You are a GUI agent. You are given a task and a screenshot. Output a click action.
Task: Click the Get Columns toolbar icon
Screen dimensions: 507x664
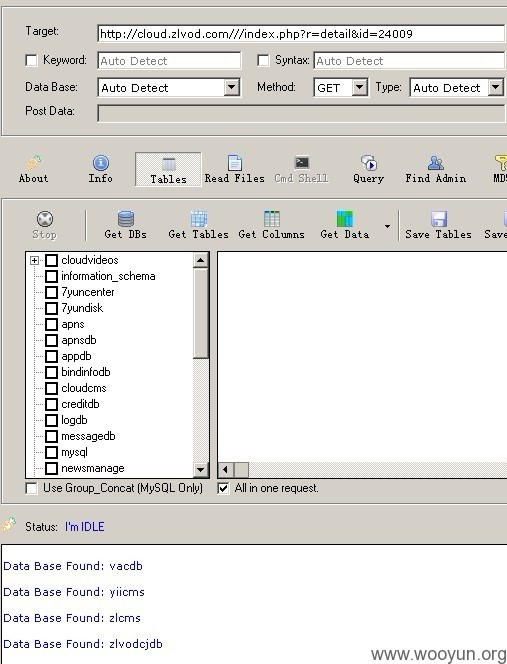(272, 219)
